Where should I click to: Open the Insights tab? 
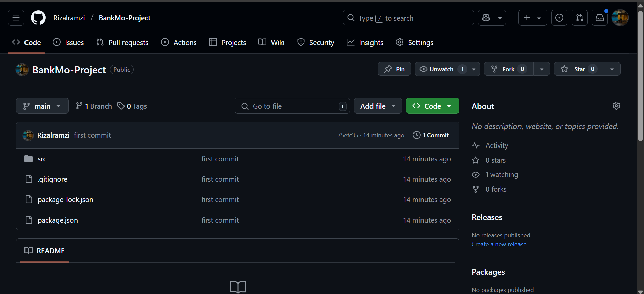[365, 42]
